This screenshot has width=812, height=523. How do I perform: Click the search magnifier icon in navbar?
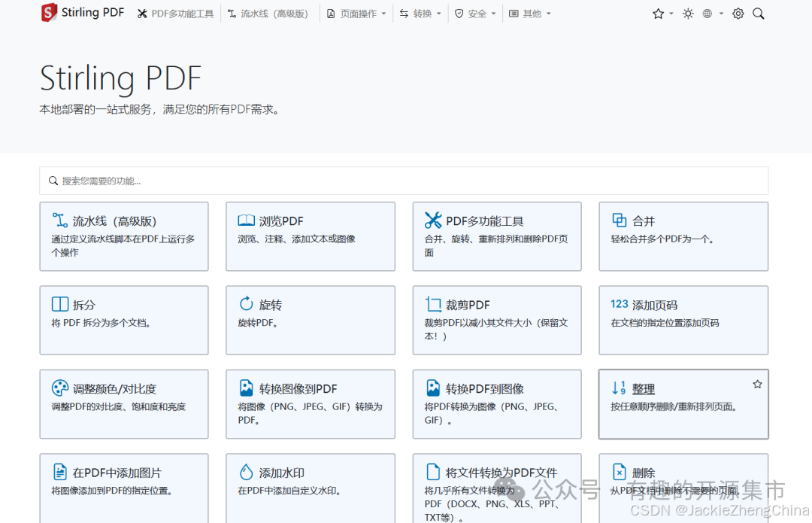pos(758,14)
